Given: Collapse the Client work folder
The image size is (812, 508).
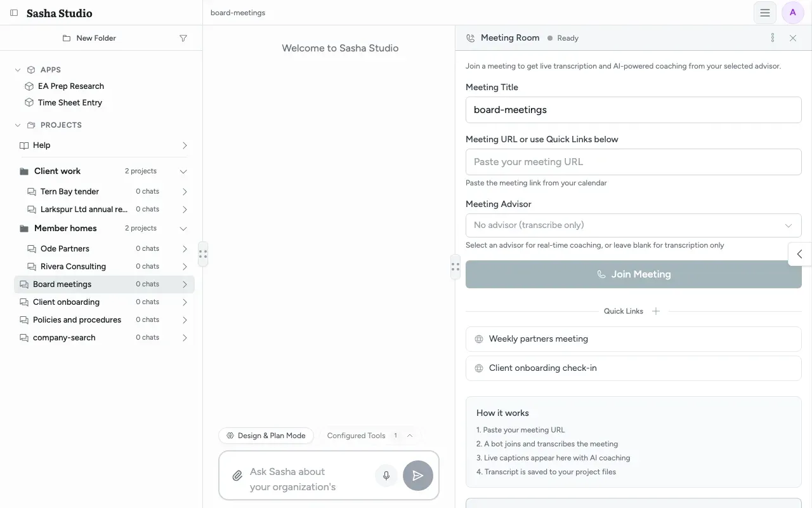Looking at the screenshot, I should pos(183,171).
